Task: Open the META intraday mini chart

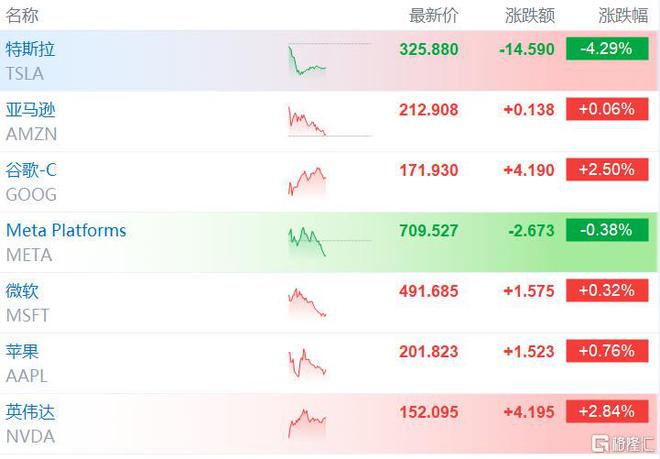Action: 330,242
